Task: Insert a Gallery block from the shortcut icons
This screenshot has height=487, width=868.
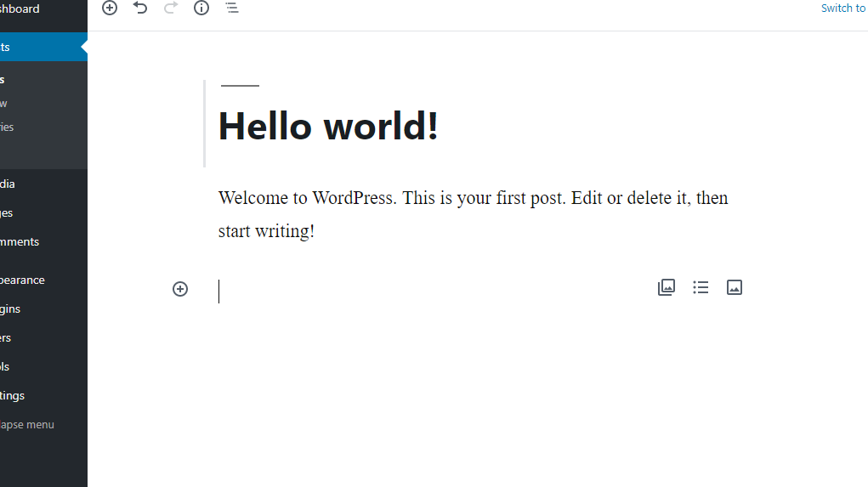Action: (667, 287)
